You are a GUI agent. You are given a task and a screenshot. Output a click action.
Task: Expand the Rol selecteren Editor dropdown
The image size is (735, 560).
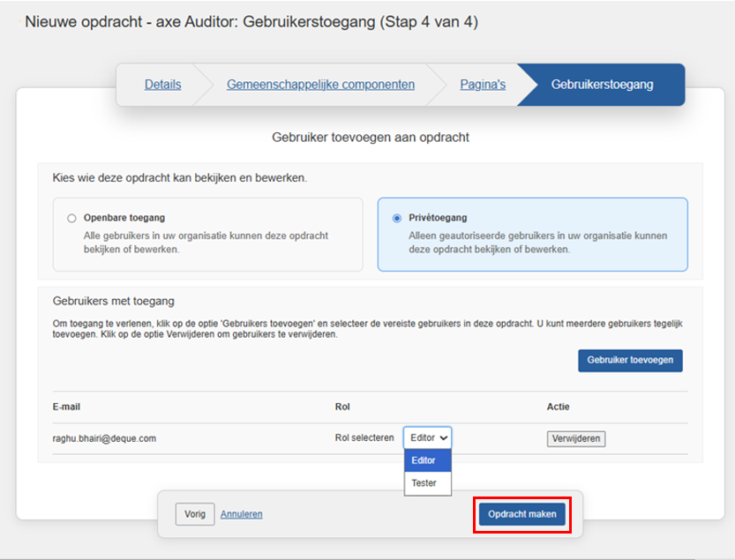coord(428,437)
